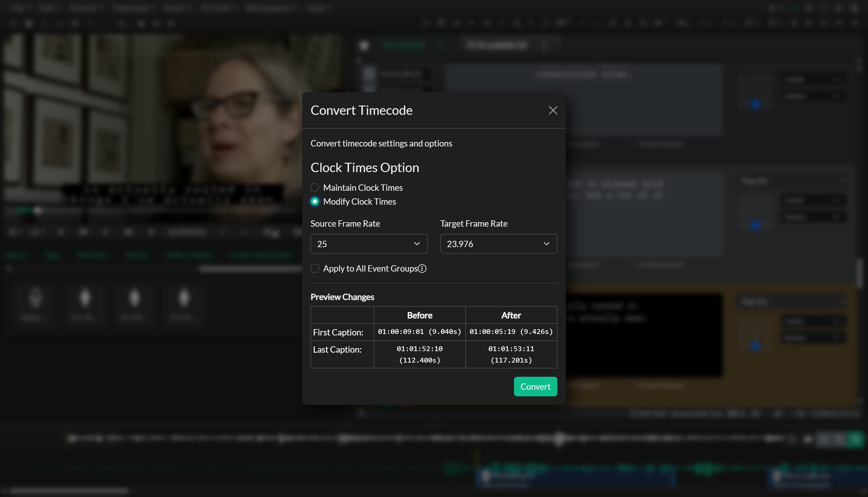Open the Source Frame Rate dropdown showing 25
This screenshot has height=497, width=868.
(x=369, y=244)
